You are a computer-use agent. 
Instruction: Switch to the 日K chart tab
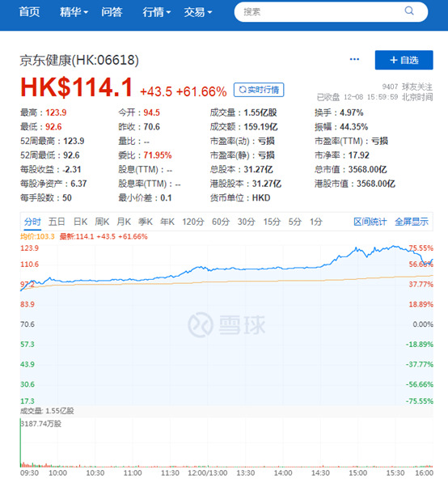pos(80,222)
